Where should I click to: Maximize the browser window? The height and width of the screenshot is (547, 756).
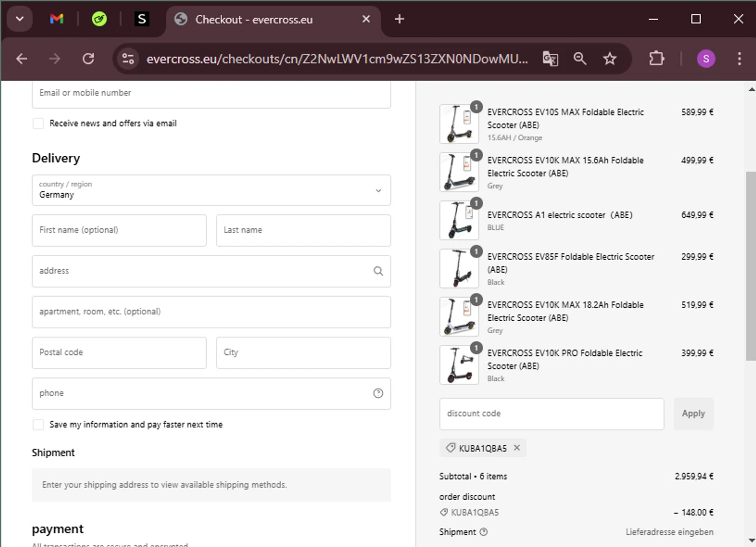(696, 19)
